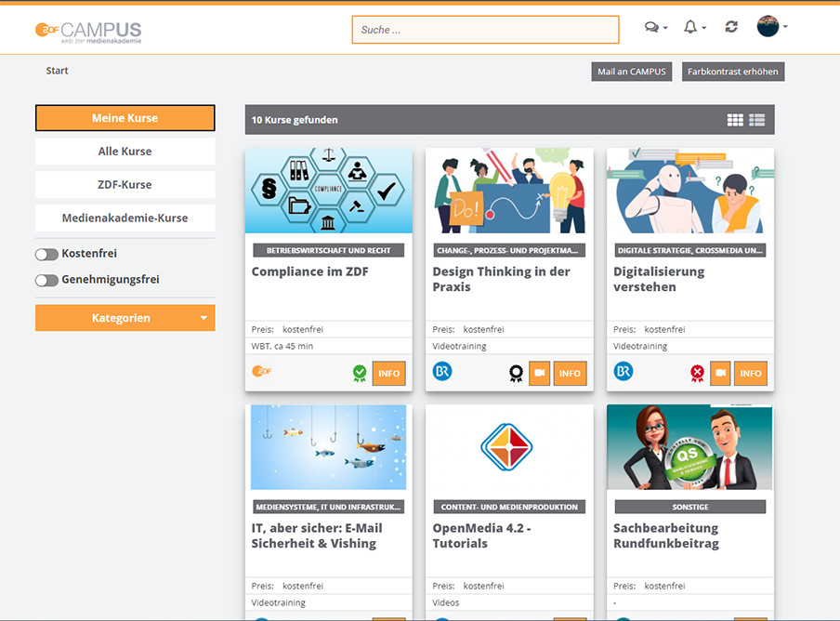Image resolution: width=840 pixels, height=621 pixels.
Task: Click IT, aber sicher course title
Action: (x=317, y=535)
